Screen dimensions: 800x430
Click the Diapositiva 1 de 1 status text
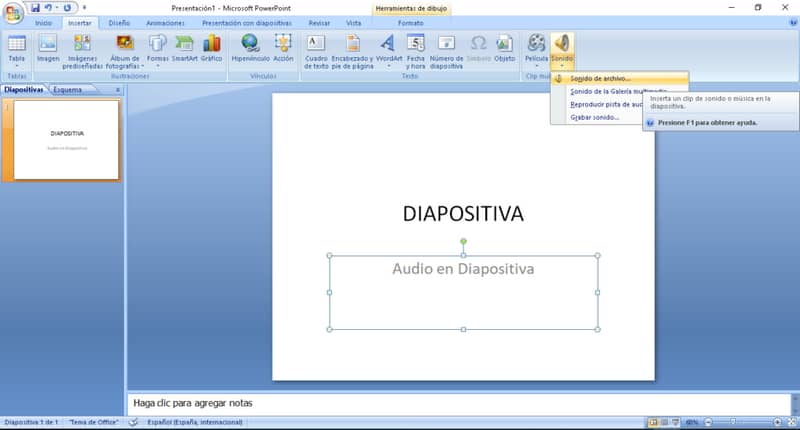[31, 422]
